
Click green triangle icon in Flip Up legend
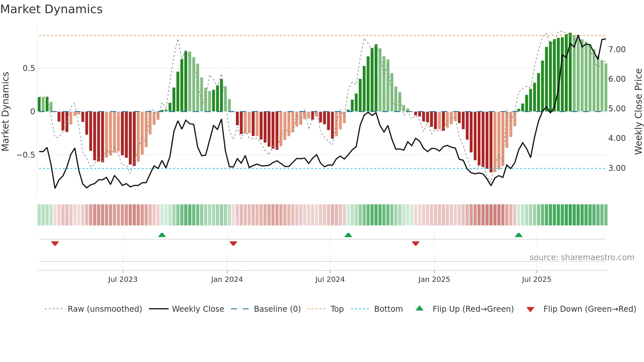420,308
